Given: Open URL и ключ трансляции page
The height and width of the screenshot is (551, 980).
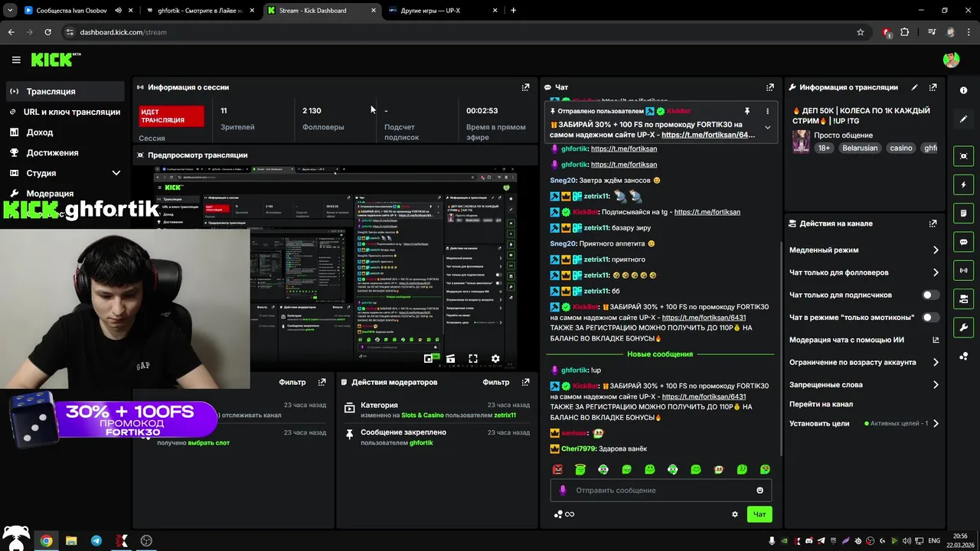Looking at the screenshot, I should [65, 112].
